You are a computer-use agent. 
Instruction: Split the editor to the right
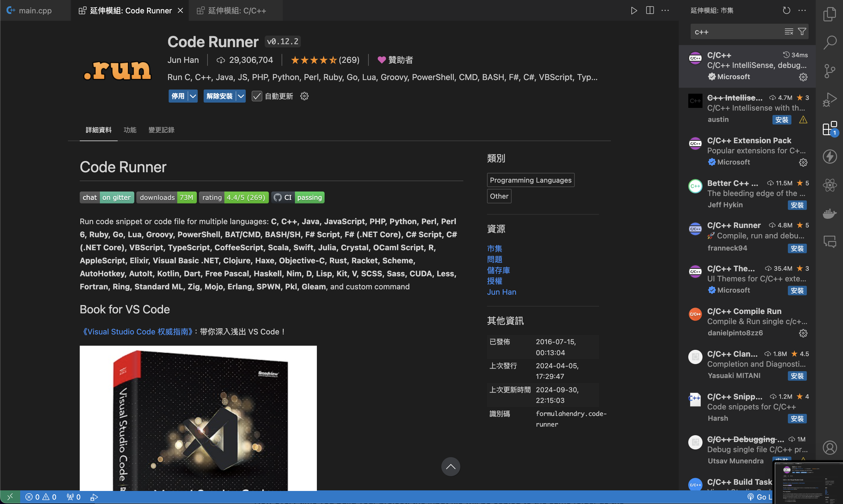pyautogui.click(x=649, y=11)
